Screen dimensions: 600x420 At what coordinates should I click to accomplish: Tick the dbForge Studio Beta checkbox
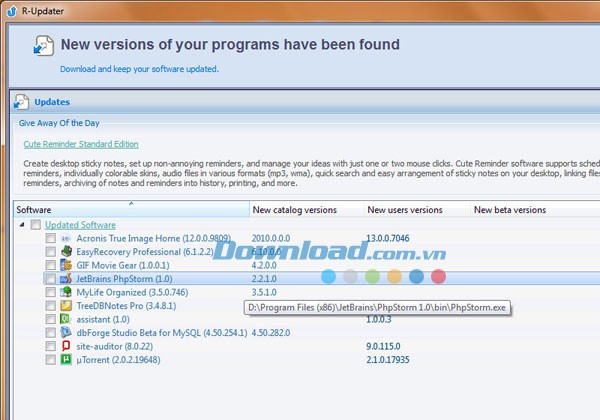tap(51, 332)
